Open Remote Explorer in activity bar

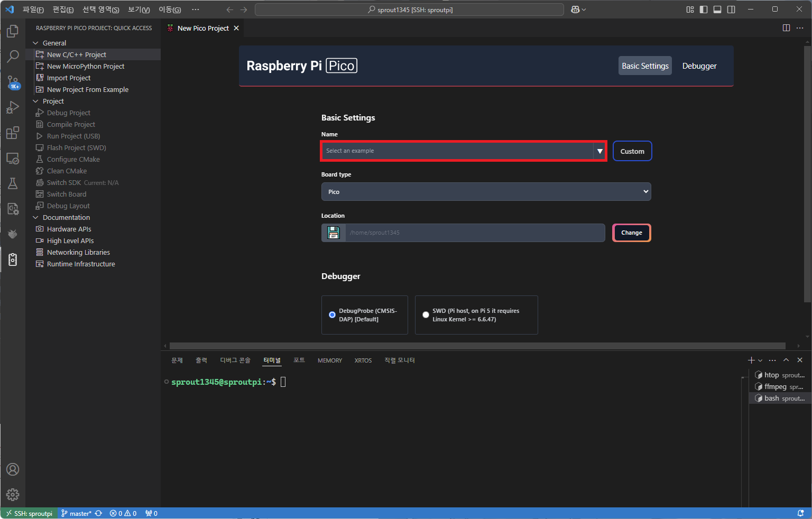point(13,158)
